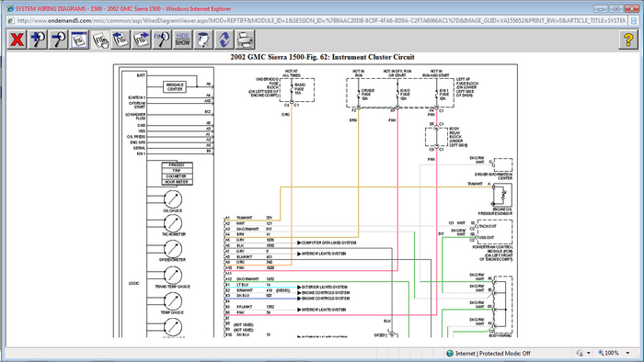Expand the zoom level dropdown arrow
Image resolution: width=644 pixels, height=362 pixels.
click(628, 353)
